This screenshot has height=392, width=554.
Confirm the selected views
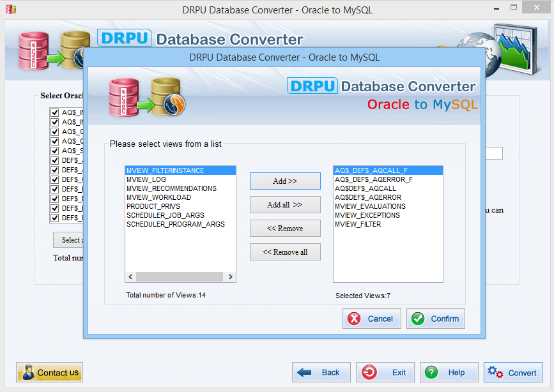(436, 319)
